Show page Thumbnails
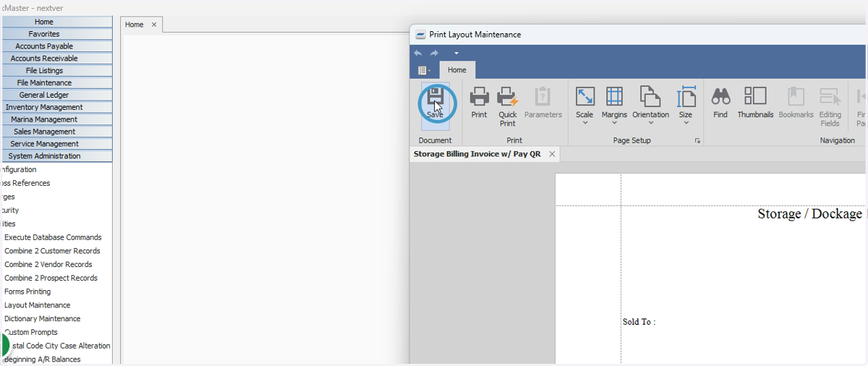868x366 pixels. tap(755, 103)
